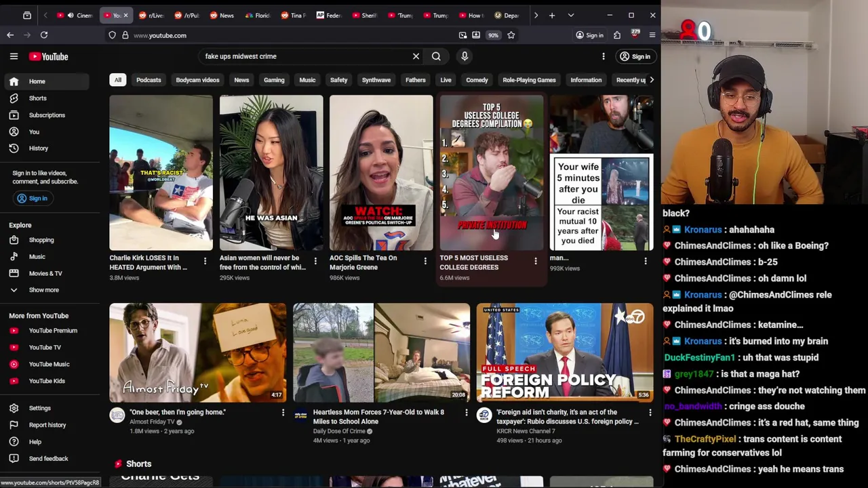Switch to the r/Live browser tab

152,15
